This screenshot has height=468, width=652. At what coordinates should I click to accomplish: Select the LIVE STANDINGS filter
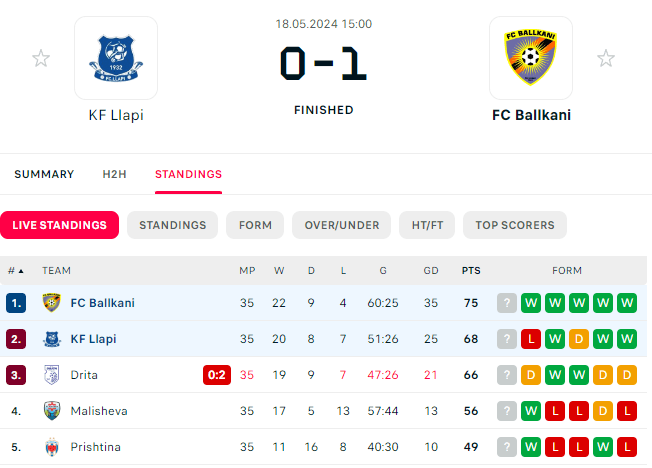pos(59,225)
